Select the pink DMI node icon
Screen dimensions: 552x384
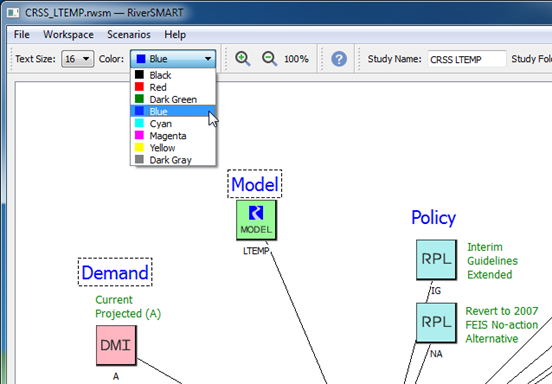(116, 345)
